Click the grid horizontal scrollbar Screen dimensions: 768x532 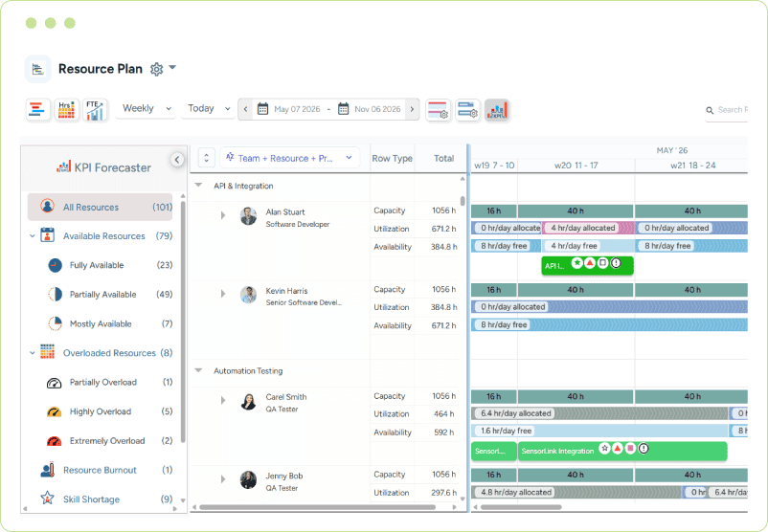[x=317, y=507]
